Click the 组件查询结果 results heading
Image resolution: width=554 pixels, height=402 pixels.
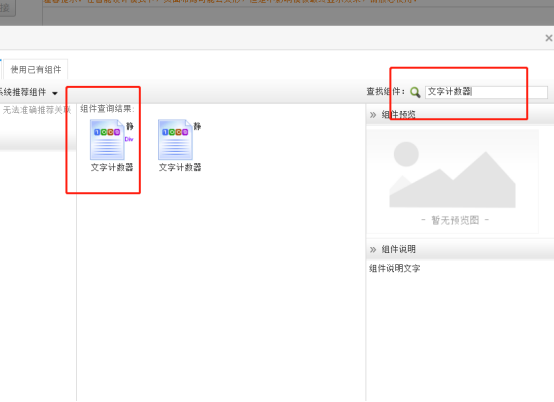(107, 109)
